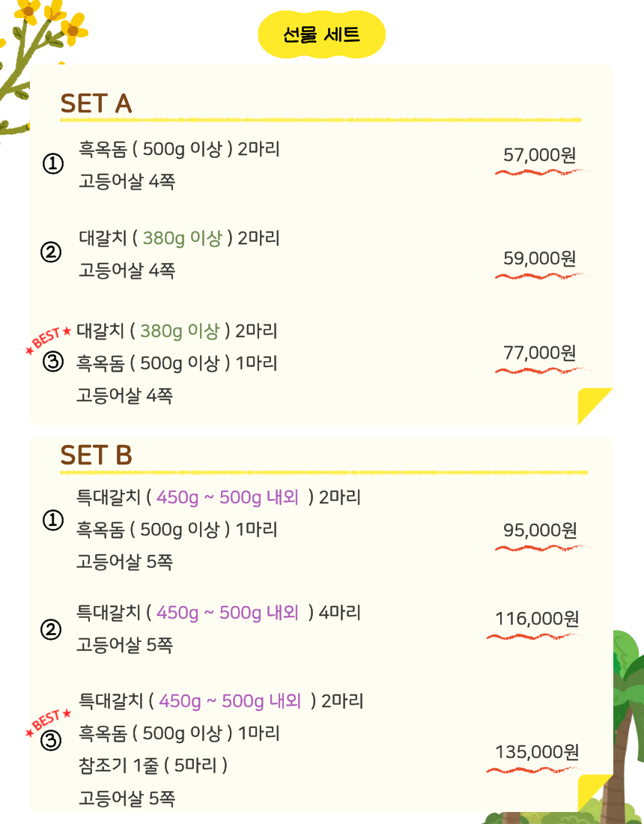Click circled number 1 in SET A

pos(52,163)
